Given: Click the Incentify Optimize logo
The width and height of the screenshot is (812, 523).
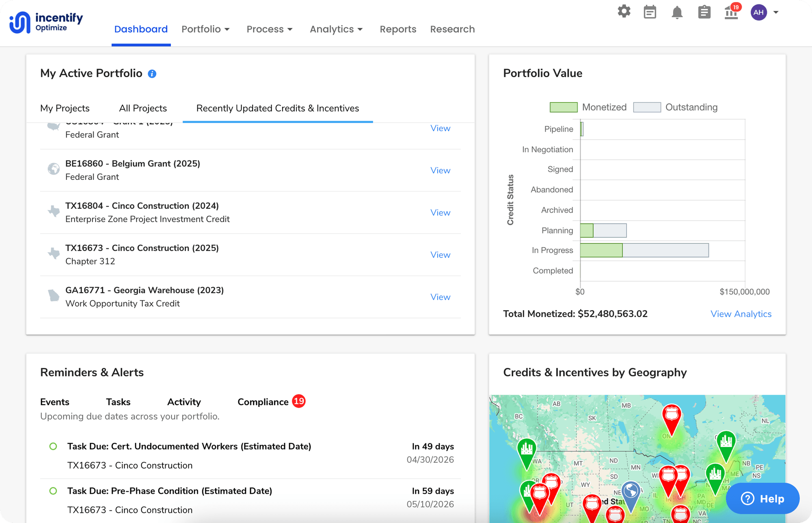Looking at the screenshot, I should coord(46,22).
